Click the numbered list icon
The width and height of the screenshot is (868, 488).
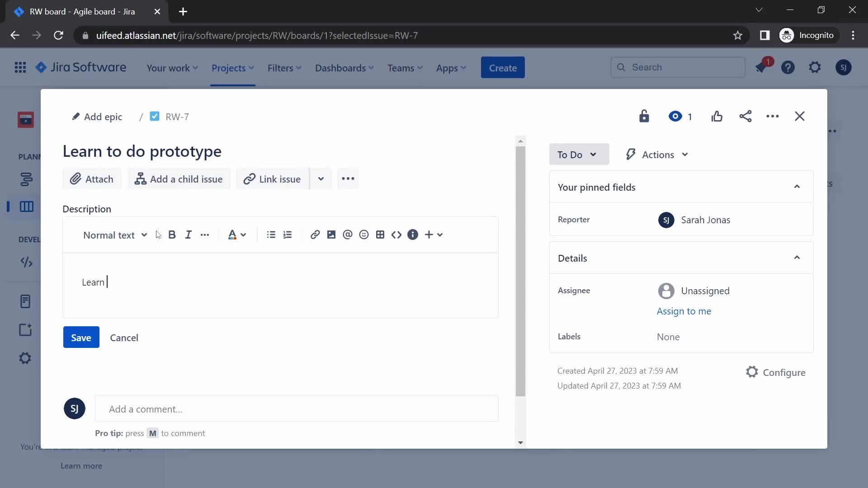point(288,235)
